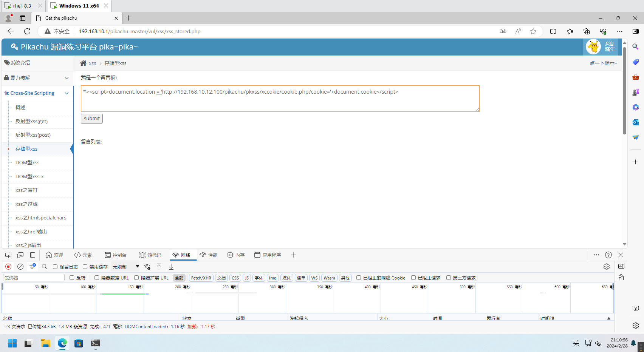This screenshot has height=352, width=644.
Task: Click the network 筛选器 filter field
Action: (x=34, y=278)
